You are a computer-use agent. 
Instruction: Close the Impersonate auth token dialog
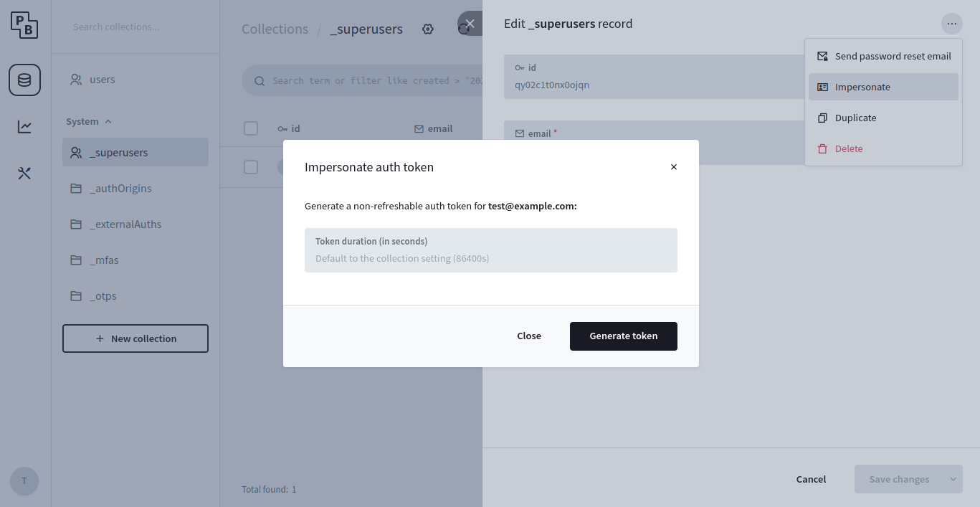[673, 166]
